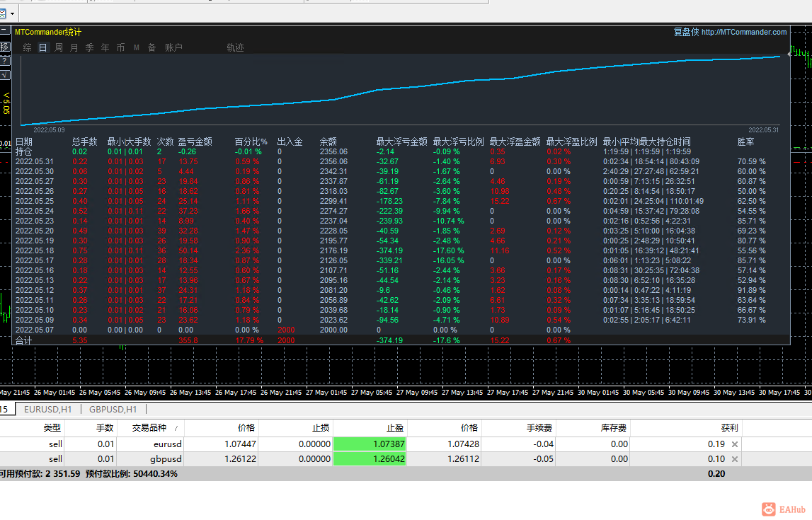Sort orders by 获利 profit column
812x520 pixels.
click(686, 428)
